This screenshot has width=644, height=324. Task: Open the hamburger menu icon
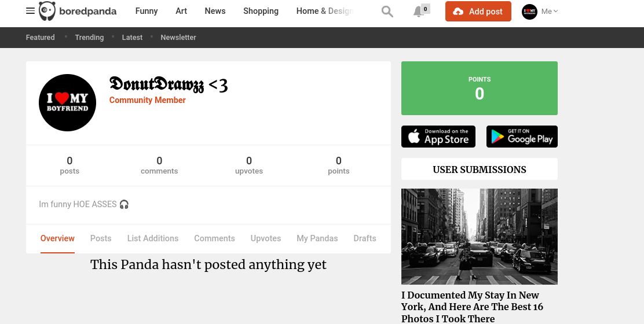[30, 11]
